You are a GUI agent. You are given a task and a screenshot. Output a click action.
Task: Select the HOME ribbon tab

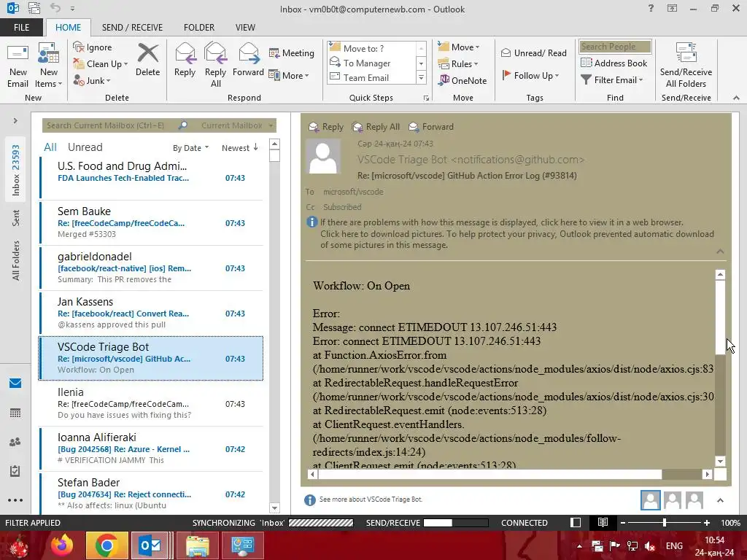click(x=68, y=27)
